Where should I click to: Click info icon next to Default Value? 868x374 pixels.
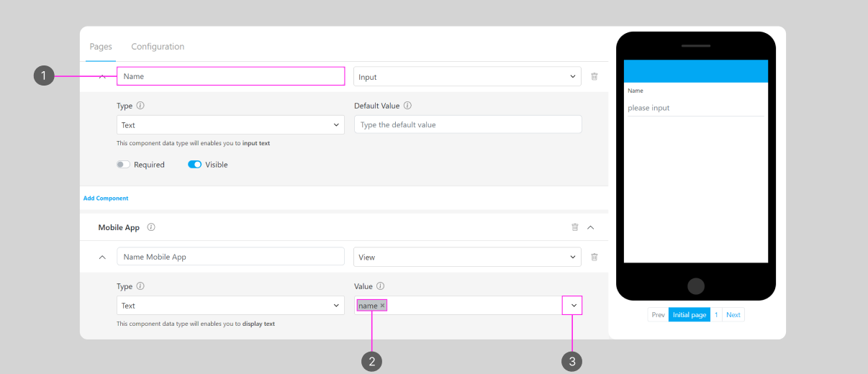click(x=407, y=106)
